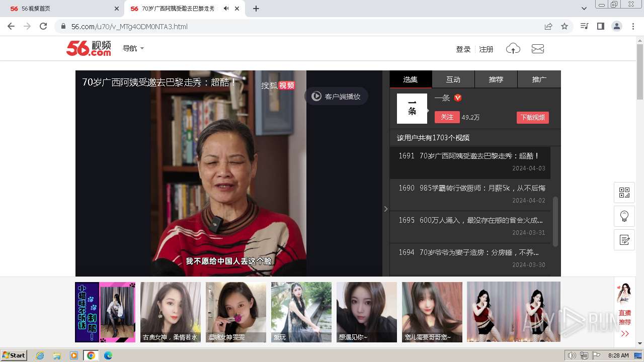Click the feedback edit note icon
The height and width of the screenshot is (362, 644).
pyautogui.click(x=624, y=240)
